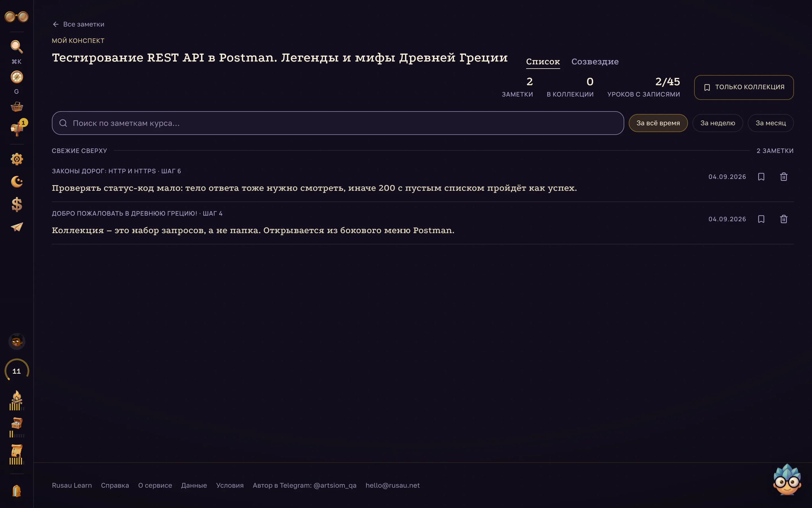Open the user avatar profile
812x508 pixels.
click(16, 341)
